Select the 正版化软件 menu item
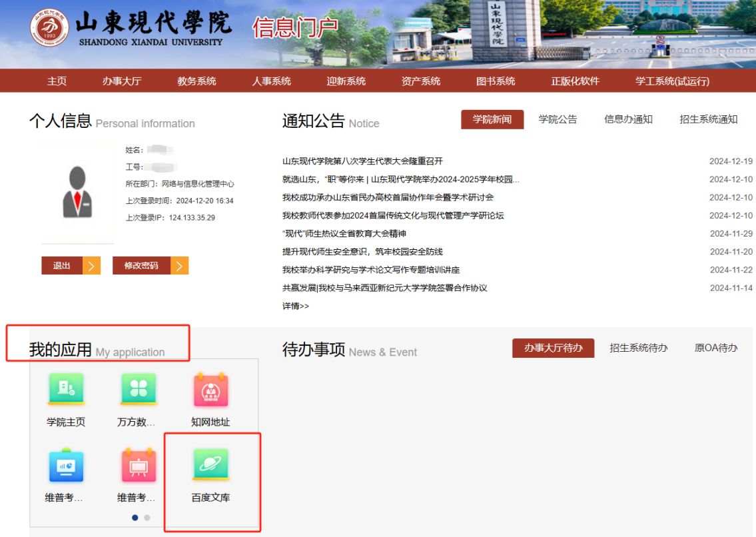The width and height of the screenshot is (756, 537). [x=575, y=81]
